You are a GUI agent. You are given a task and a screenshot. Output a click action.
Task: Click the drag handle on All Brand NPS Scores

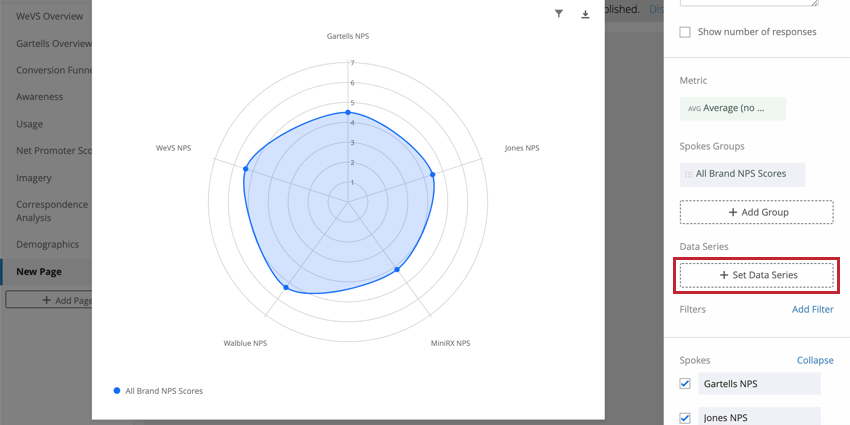click(x=688, y=174)
